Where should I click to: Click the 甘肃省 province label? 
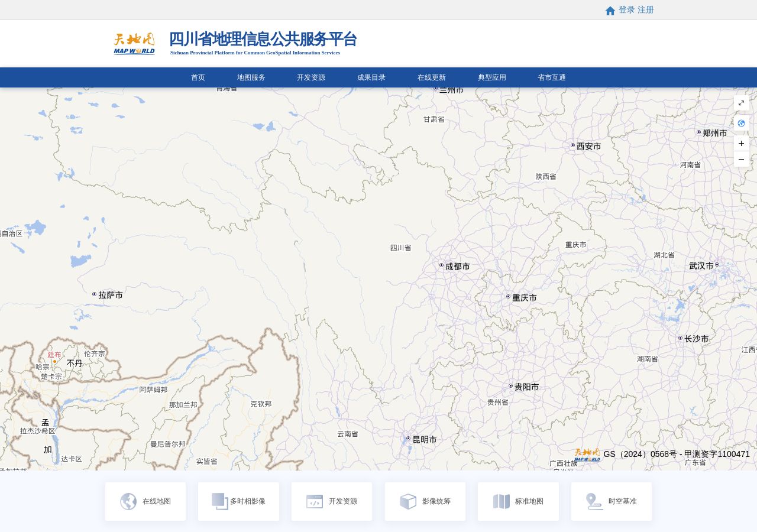click(434, 119)
